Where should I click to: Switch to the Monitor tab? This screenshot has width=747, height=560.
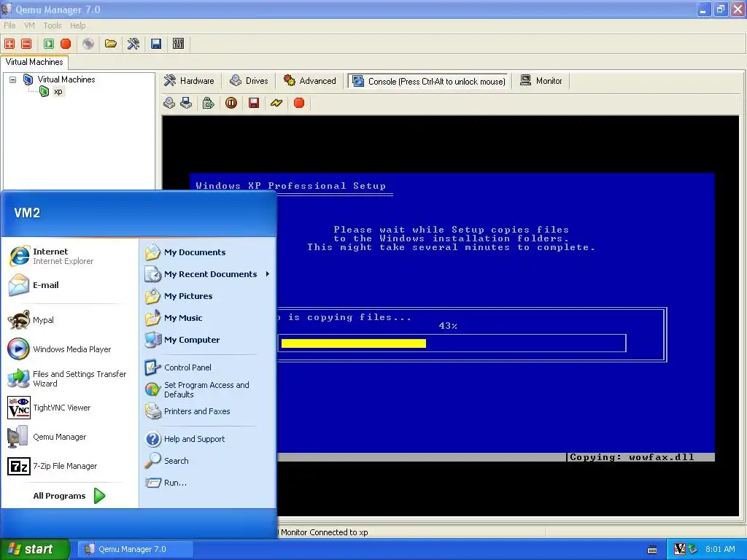[x=541, y=80]
